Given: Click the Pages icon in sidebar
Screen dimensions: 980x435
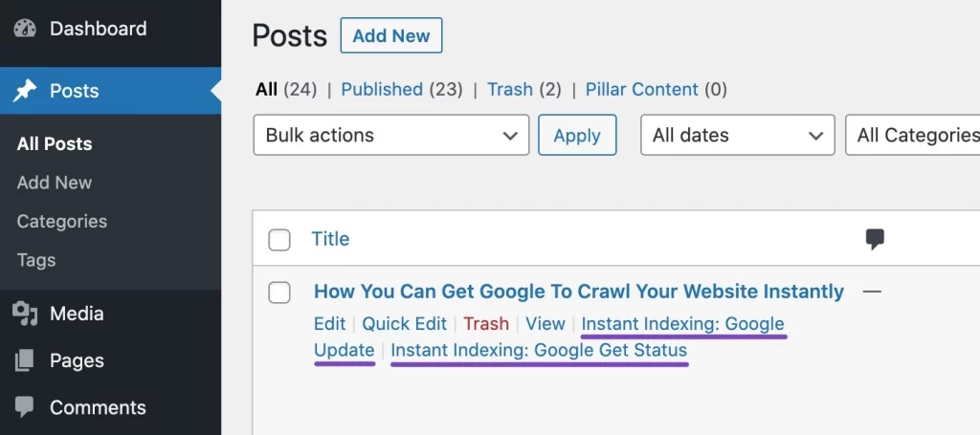Looking at the screenshot, I should point(25,360).
